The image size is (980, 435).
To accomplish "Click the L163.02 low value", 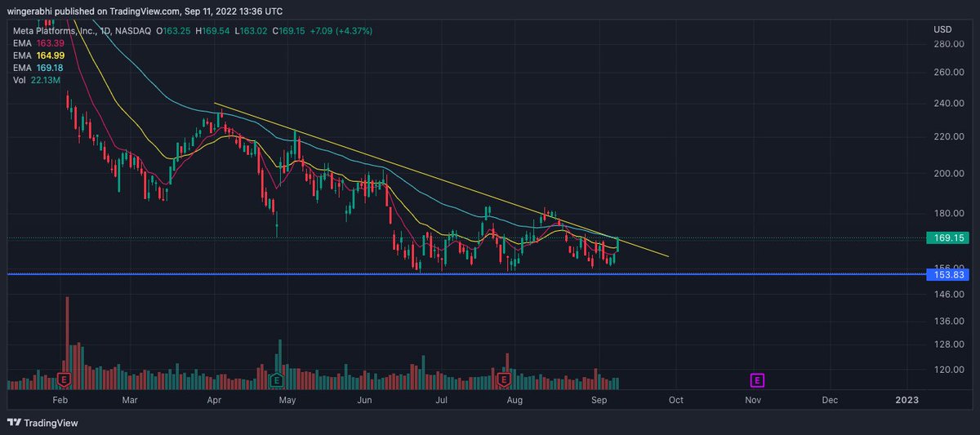I will (x=252, y=30).
